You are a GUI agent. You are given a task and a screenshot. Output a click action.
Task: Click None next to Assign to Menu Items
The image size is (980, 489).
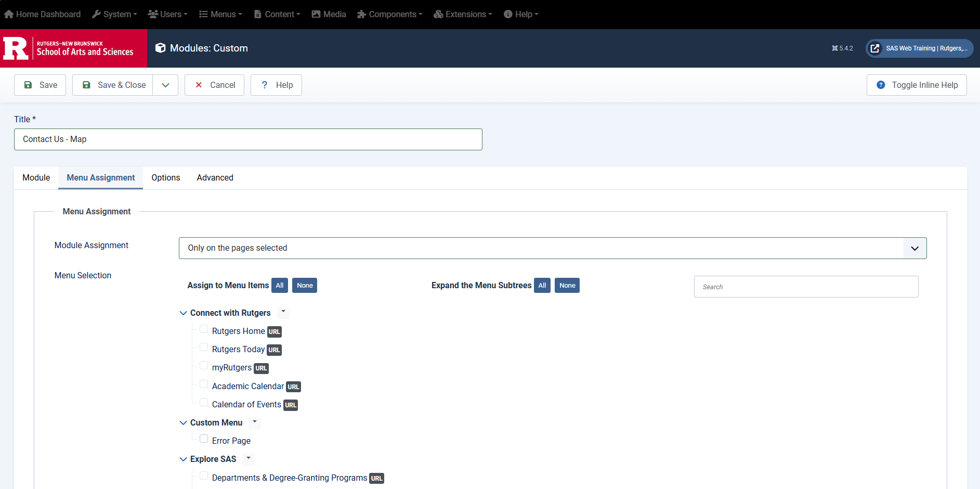click(x=305, y=286)
